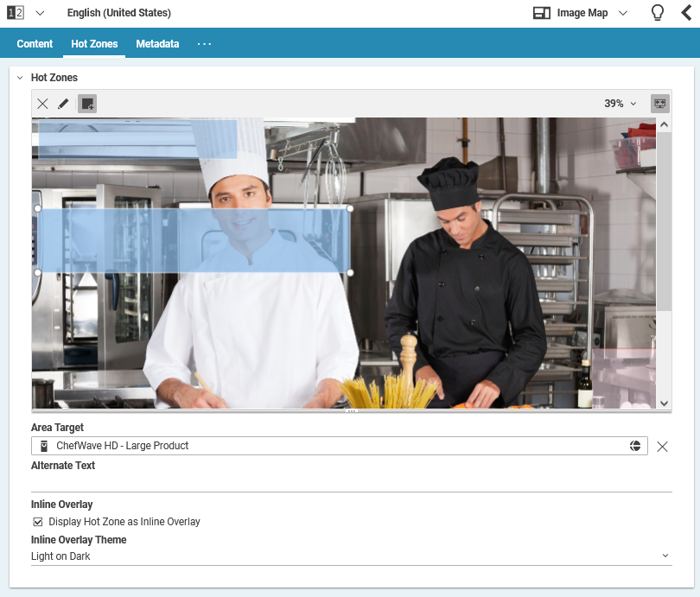Reveal more tabs with the ellipsis

pos(204,43)
